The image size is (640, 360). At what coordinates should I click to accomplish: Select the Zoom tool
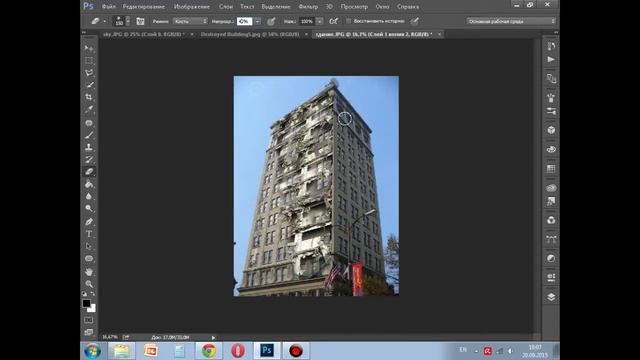pyautogui.click(x=89, y=284)
